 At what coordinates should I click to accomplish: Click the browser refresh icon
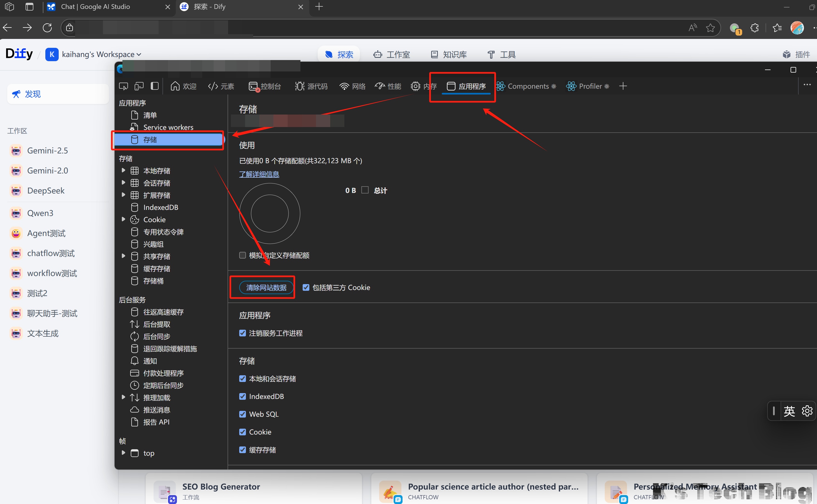coord(47,28)
